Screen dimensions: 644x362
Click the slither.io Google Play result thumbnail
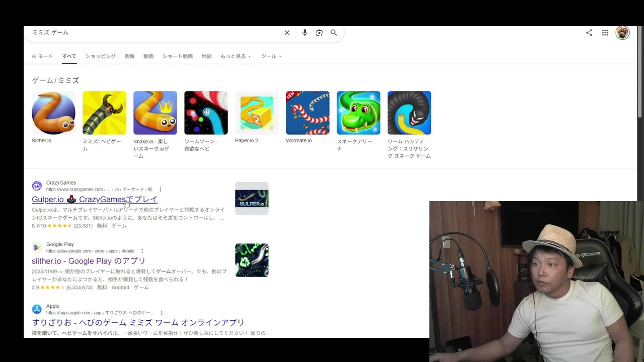pos(252,260)
